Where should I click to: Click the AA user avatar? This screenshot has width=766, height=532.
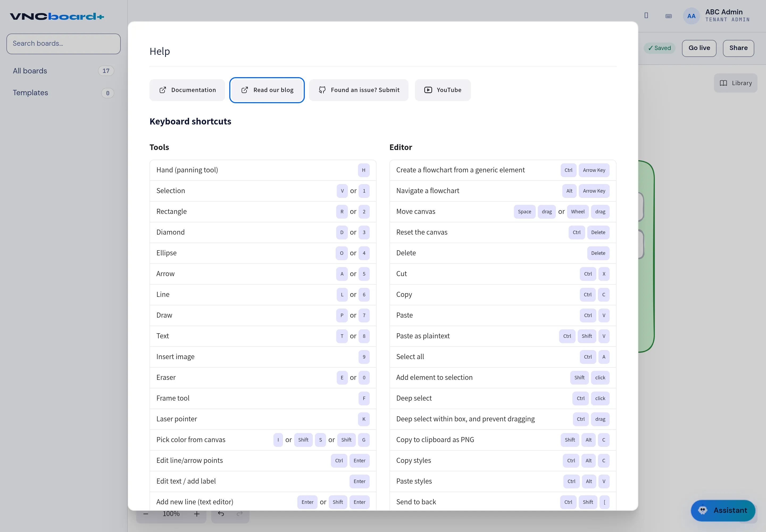tap(691, 16)
